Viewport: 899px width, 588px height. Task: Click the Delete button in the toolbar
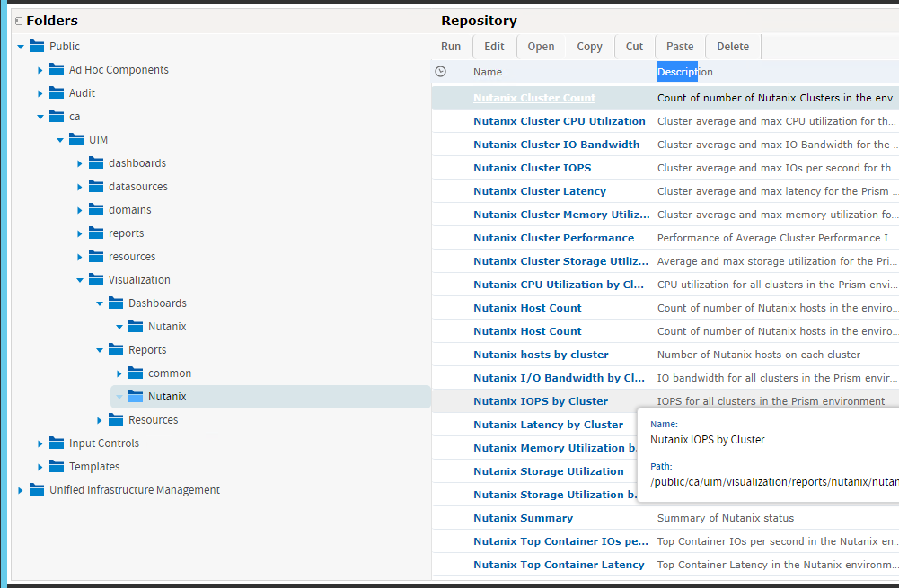732,46
